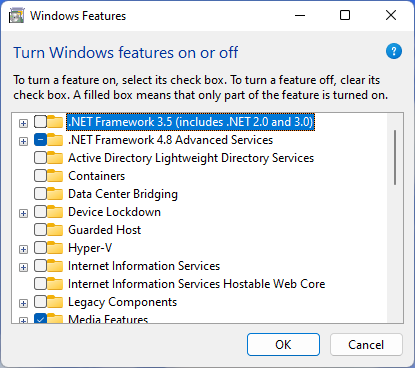The width and height of the screenshot is (415, 368).
Task: Expand the Internet Information Services node
Action: pos(23,267)
